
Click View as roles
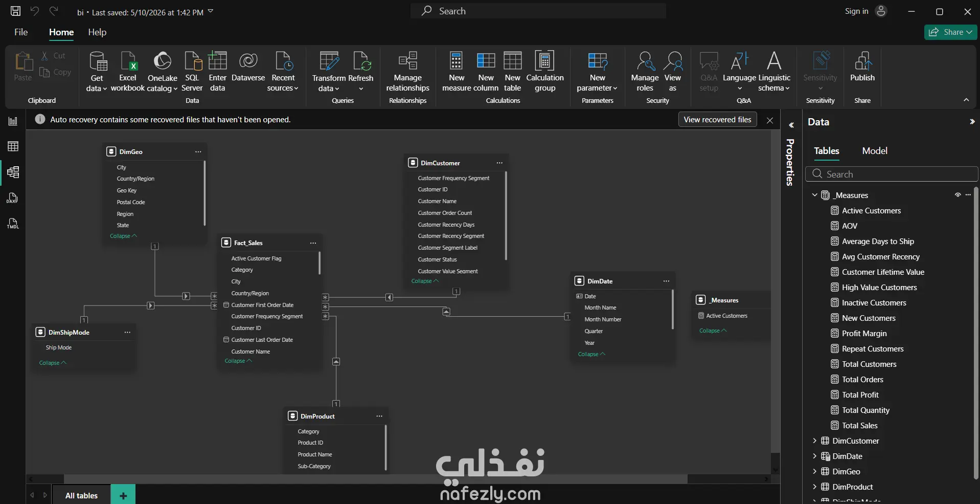[673, 72]
